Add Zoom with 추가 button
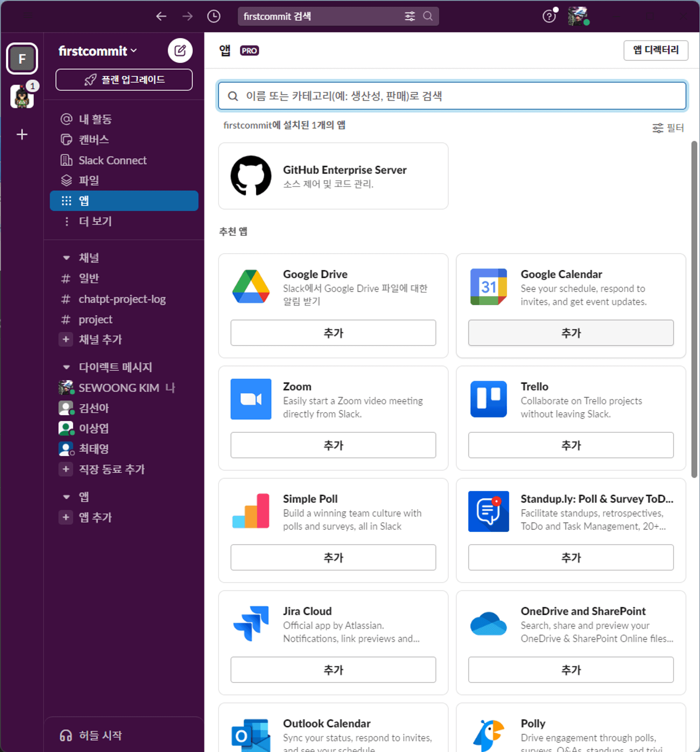The height and width of the screenshot is (752, 700). tap(333, 445)
